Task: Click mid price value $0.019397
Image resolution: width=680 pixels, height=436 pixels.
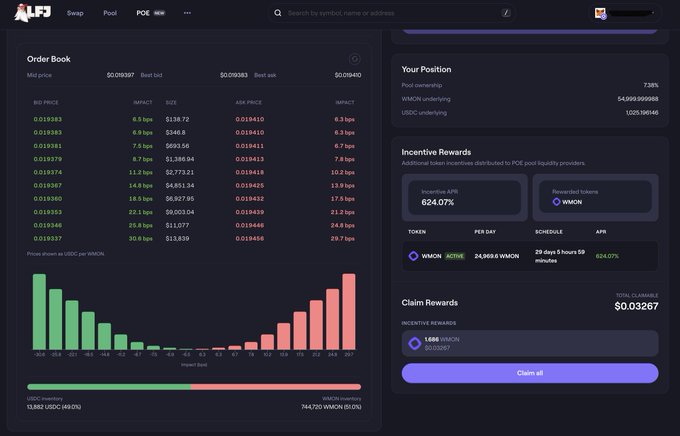Action: tap(120, 75)
